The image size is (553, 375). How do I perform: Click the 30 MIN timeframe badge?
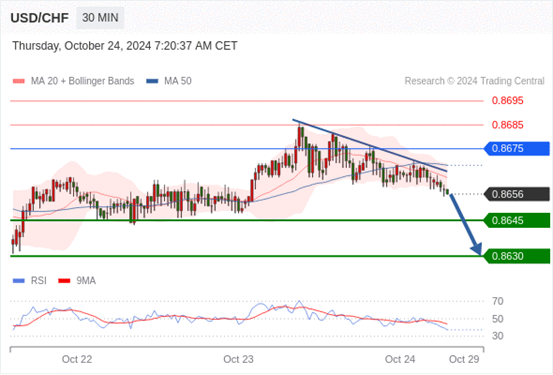100,17
